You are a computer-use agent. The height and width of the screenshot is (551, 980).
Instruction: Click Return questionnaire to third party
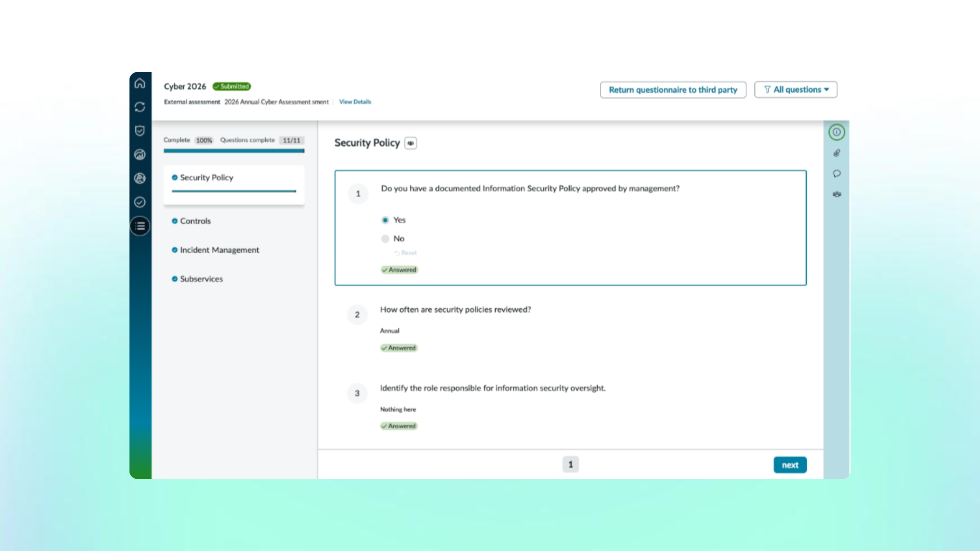pos(673,90)
